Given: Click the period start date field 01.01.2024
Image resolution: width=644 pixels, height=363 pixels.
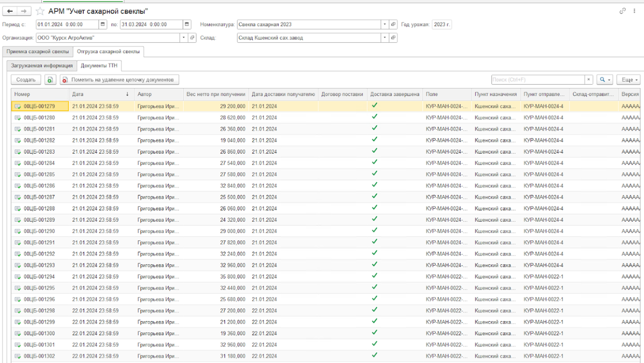Looking at the screenshot, I should (68, 24).
